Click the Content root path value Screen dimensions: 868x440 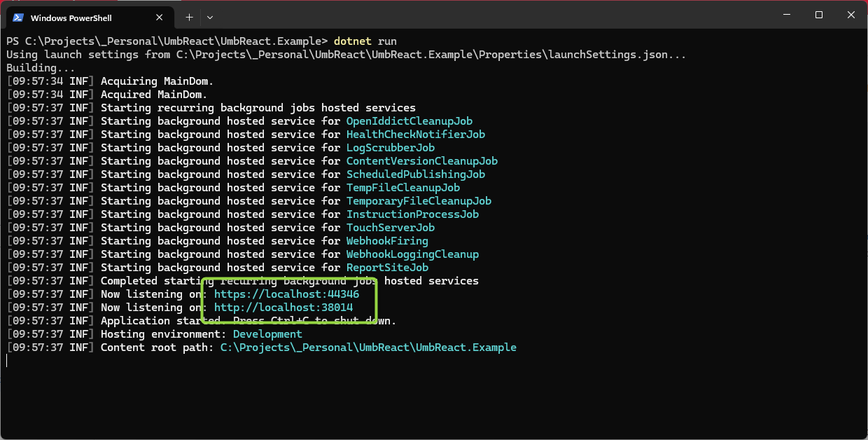click(x=368, y=348)
